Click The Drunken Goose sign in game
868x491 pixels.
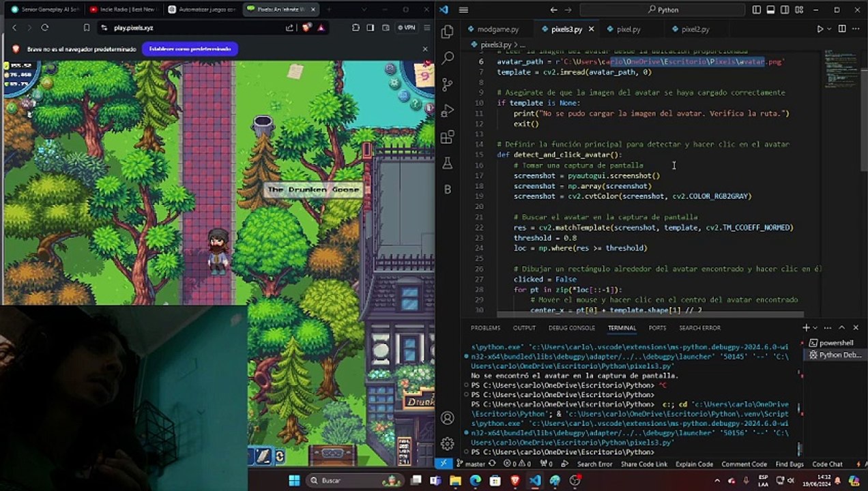pos(313,190)
